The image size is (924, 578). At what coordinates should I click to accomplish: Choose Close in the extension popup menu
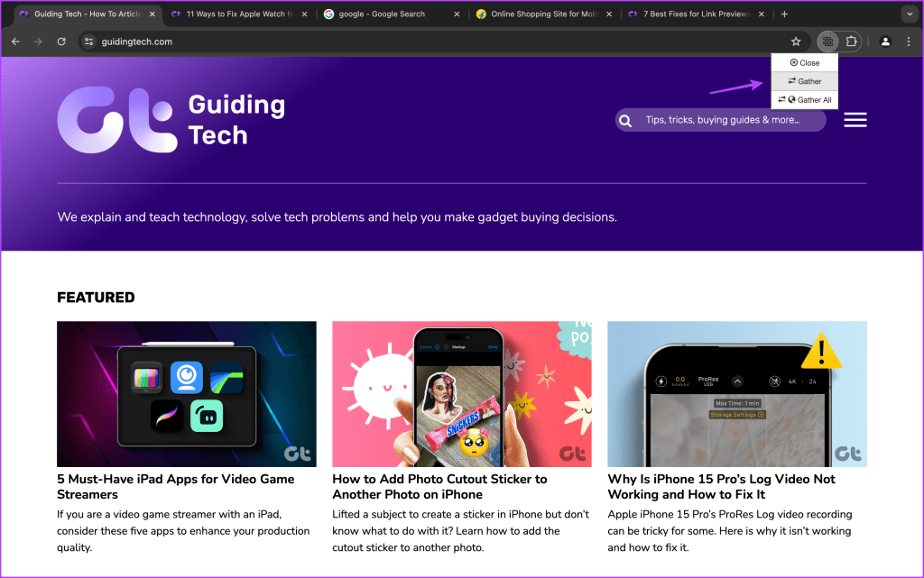point(804,63)
